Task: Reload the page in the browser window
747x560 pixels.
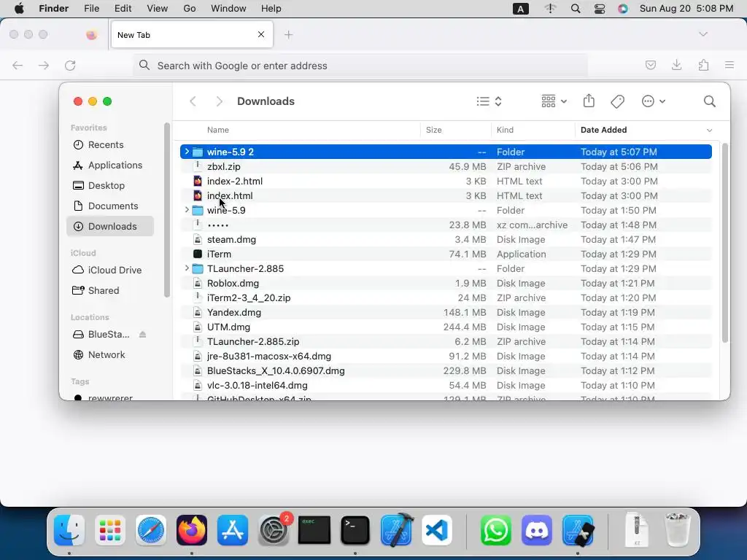Action: point(70,65)
